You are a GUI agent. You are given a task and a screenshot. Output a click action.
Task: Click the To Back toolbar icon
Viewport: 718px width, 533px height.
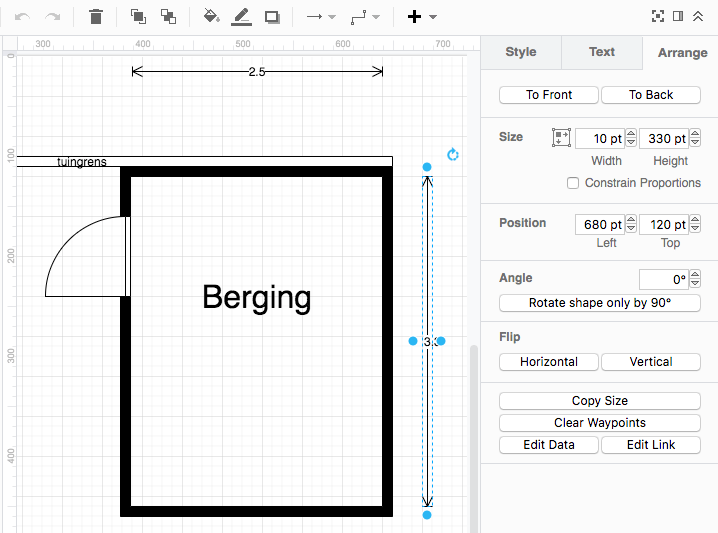[168, 17]
